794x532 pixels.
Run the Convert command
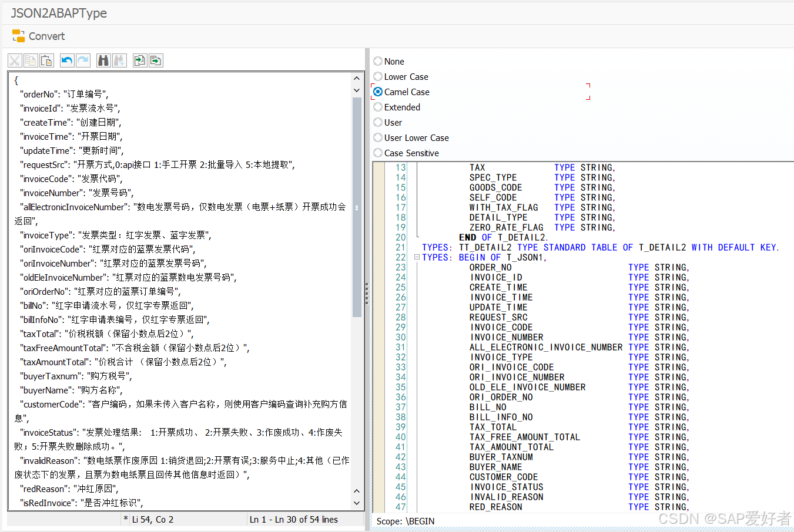(38, 36)
